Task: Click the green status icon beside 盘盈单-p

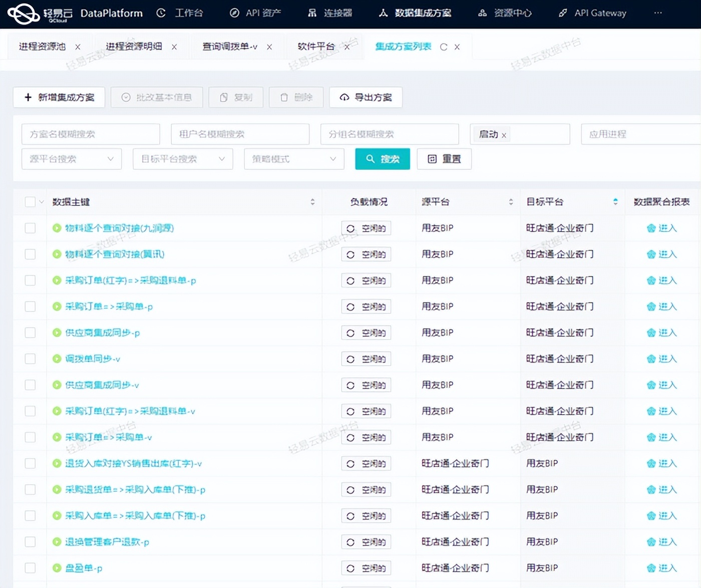Action: (x=57, y=568)
